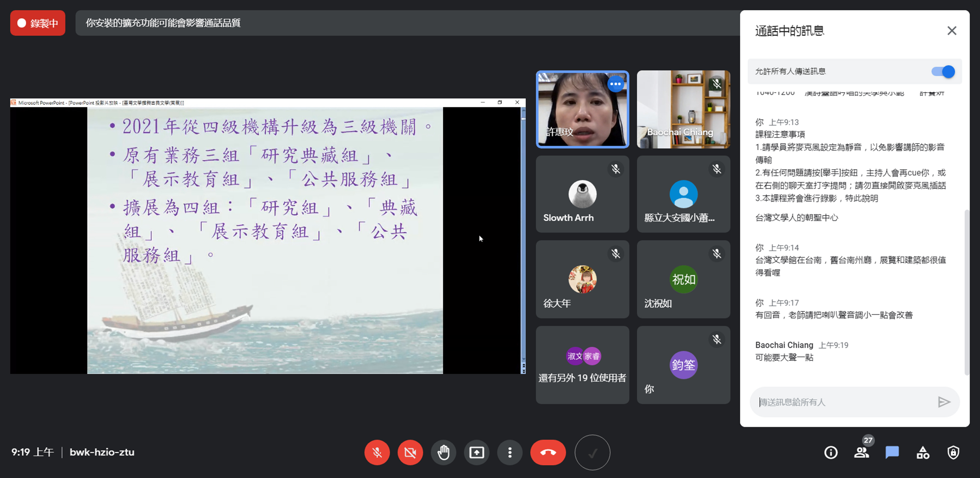
Task: Click the present screen icon
Action: coord(476,452)
